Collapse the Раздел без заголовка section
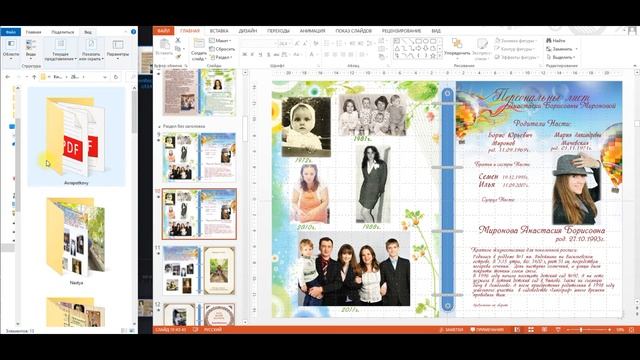Image resolution: width=640 pixels, height=360 pixels. coord(159,127)
